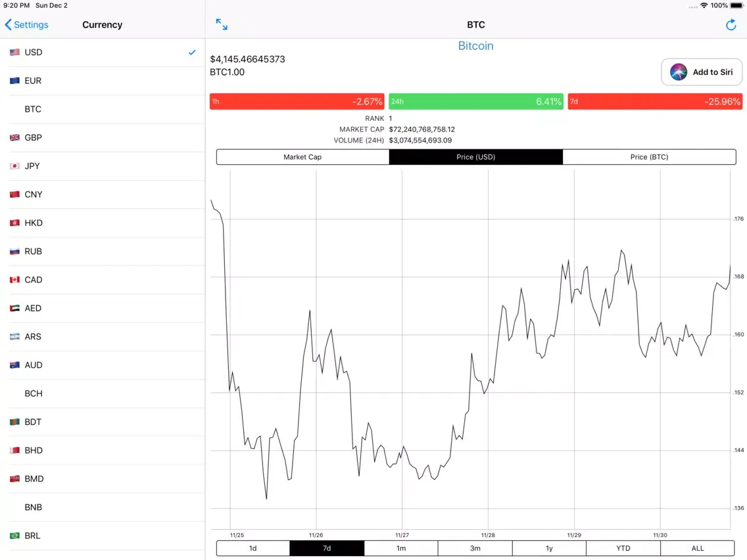Viewport: 747px width, 560px height.
Task: Set chart range to 1y
Action: pyautogui.click(x=549, y=548)
